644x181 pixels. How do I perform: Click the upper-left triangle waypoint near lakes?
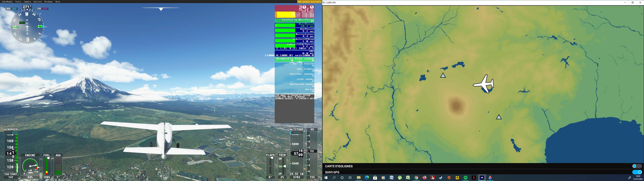(x=443, y=75)
